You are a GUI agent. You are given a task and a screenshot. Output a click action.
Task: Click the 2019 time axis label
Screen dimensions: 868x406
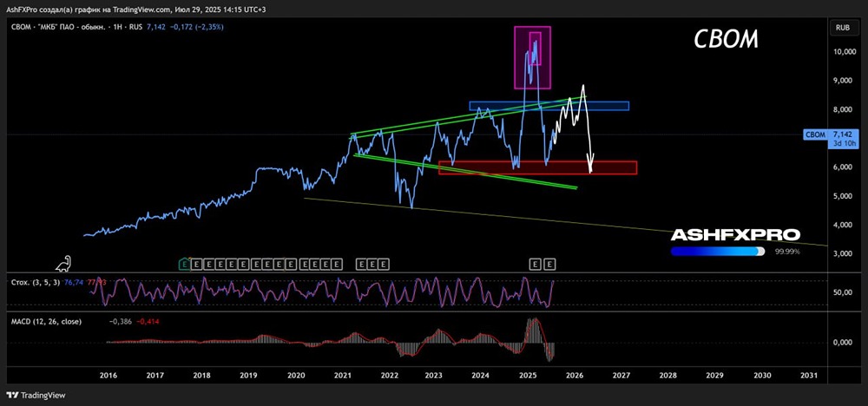tap(248, 375)
